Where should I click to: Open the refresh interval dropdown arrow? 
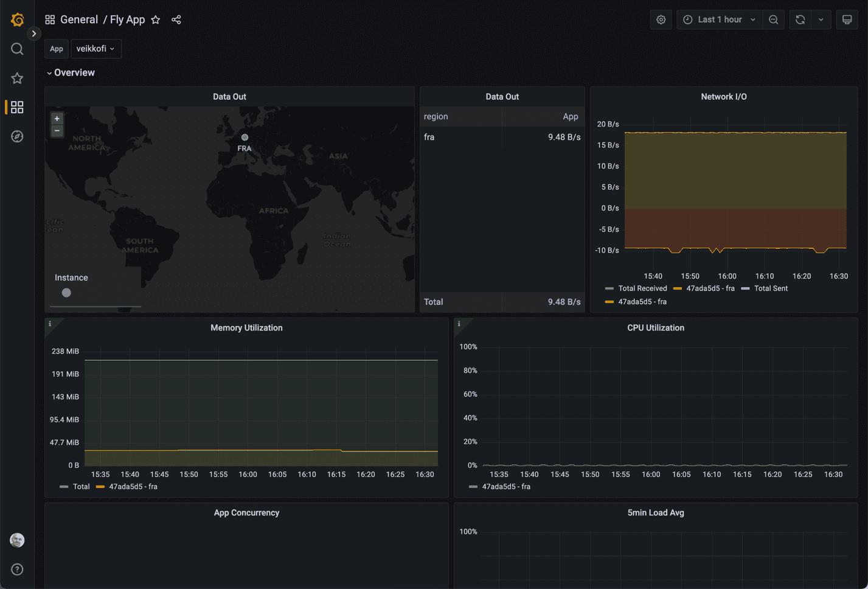821,20
